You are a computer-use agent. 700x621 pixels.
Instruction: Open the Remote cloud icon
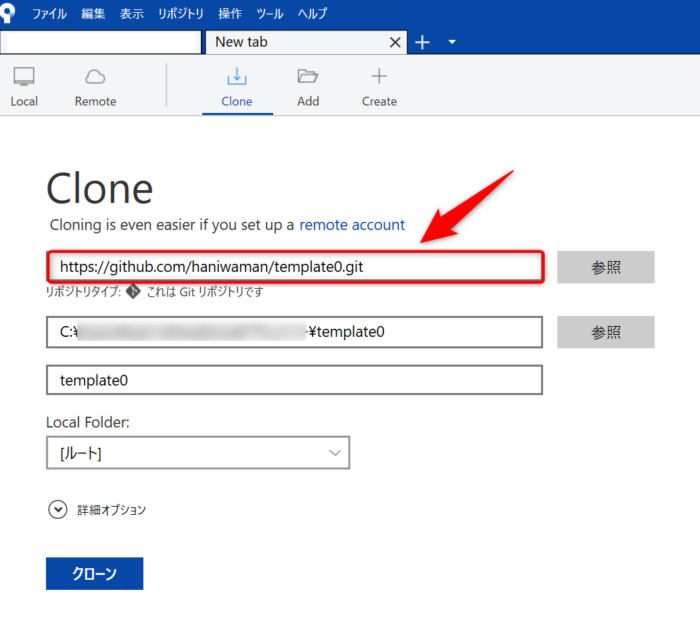(x=95, y=77)
